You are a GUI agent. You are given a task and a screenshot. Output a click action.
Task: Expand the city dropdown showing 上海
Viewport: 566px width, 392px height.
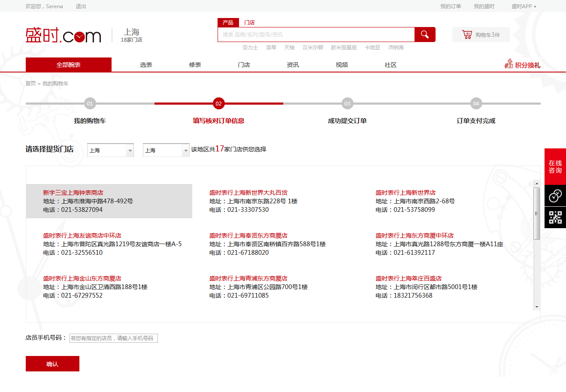[x=185, y=151]
